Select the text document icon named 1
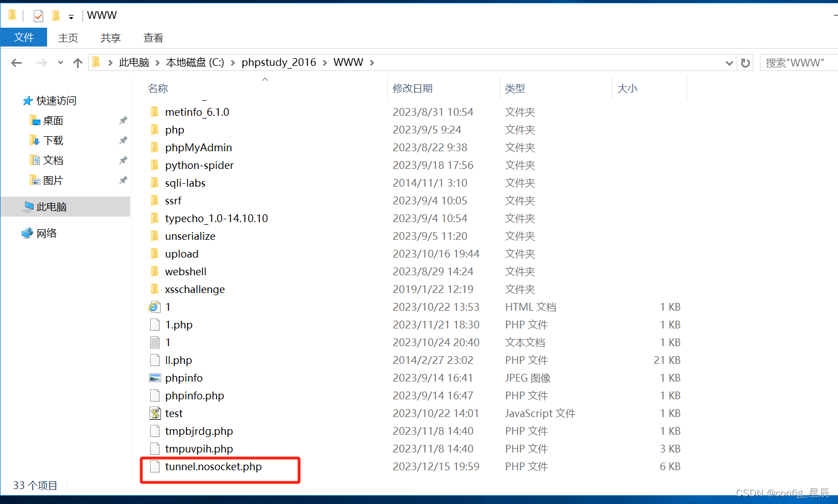Image resolution: width=838 pixels, height=504 pixels. click(x=155, y=342)
